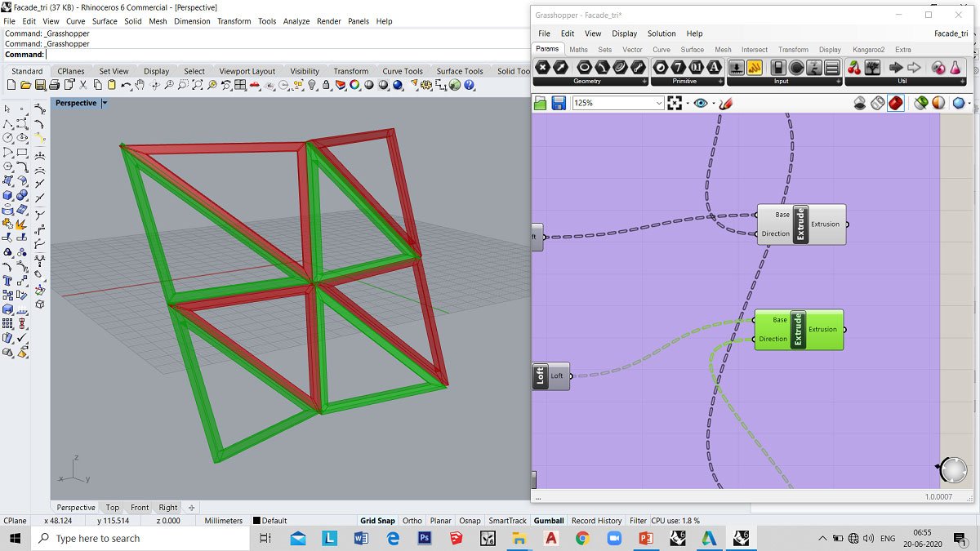
Task: Switch to the Kangaroo2 tab
Action: (868, 50)
